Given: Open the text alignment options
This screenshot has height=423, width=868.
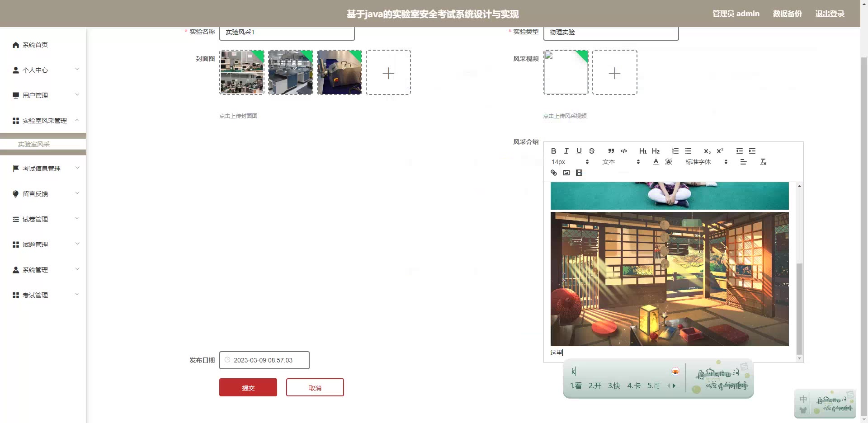Looking at the screenshot, I should tap(743, 162).
